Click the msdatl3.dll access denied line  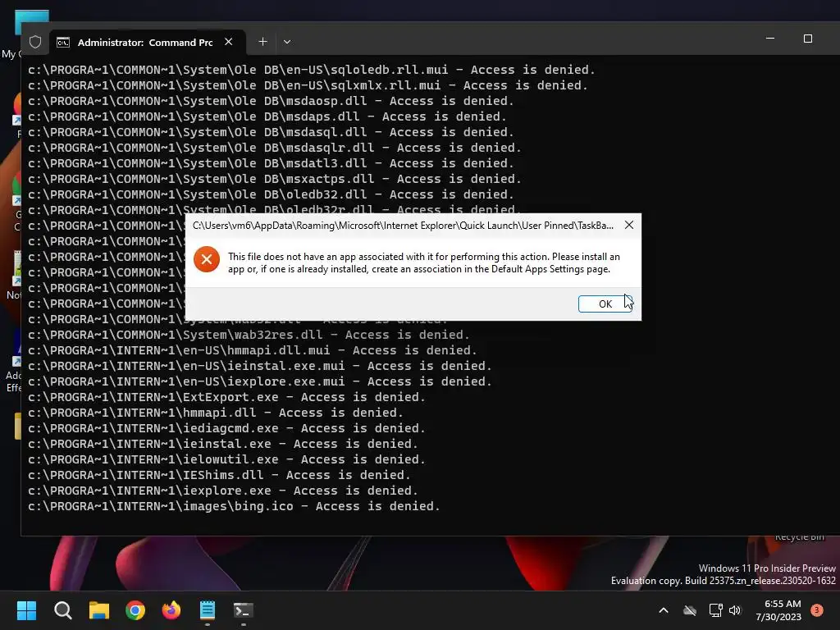271,163
